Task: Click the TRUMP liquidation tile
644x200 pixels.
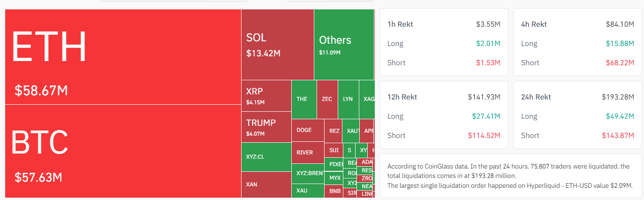Action: coord(266,127)
